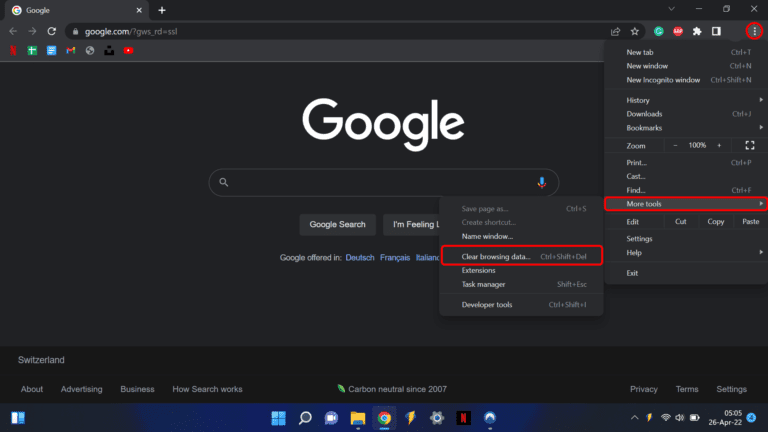The width and height of the screenshot is (768, 432).
Task: Toggle fullscreen mode in Zoom row
Action: pos(749,145)
